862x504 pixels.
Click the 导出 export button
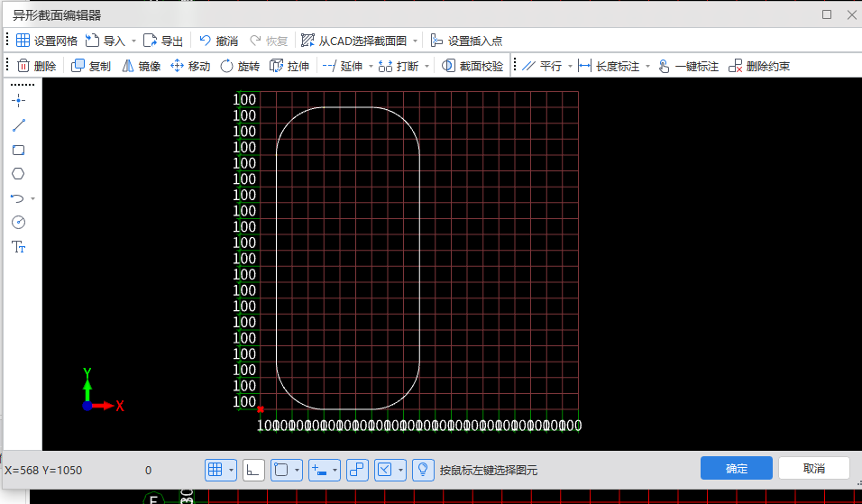point(162,41)
